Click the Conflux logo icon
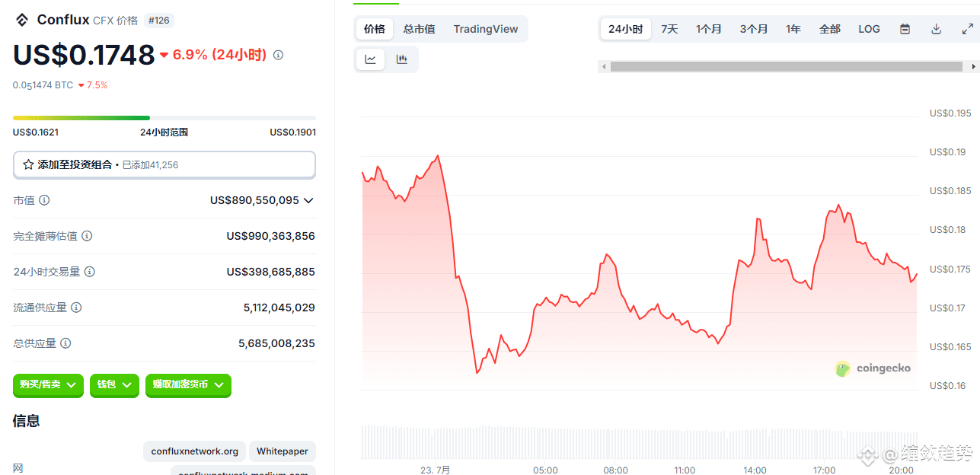Image resolution: width=980 pixels, height=475 pixels. 21,20
